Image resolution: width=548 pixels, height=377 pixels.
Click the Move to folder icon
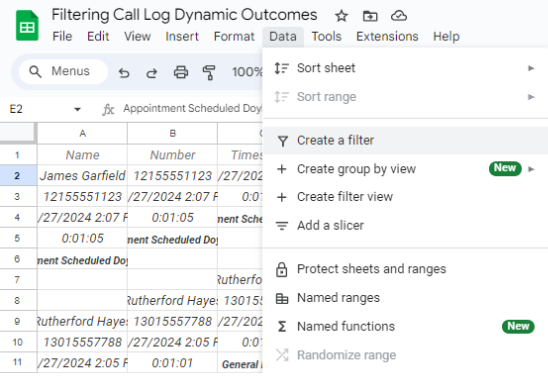tap(370, 16)
